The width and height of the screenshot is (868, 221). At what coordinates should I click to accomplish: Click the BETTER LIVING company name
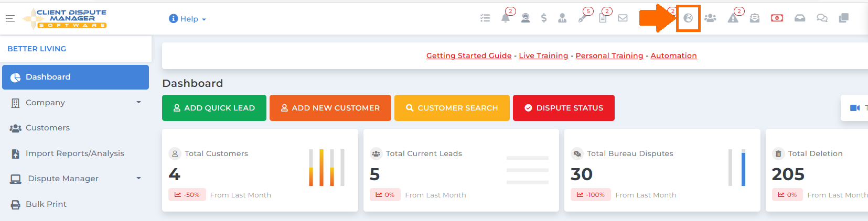(37, 49)
